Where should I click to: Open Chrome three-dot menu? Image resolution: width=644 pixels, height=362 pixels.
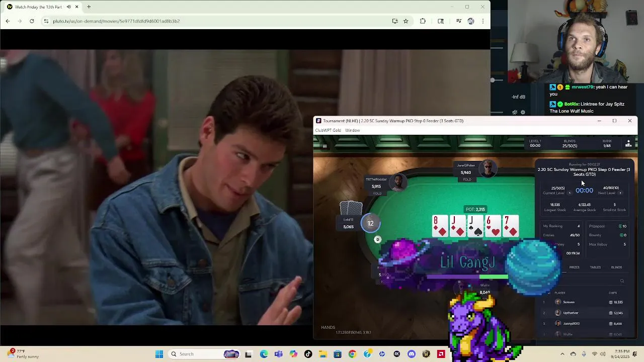(x=482, y=21)
